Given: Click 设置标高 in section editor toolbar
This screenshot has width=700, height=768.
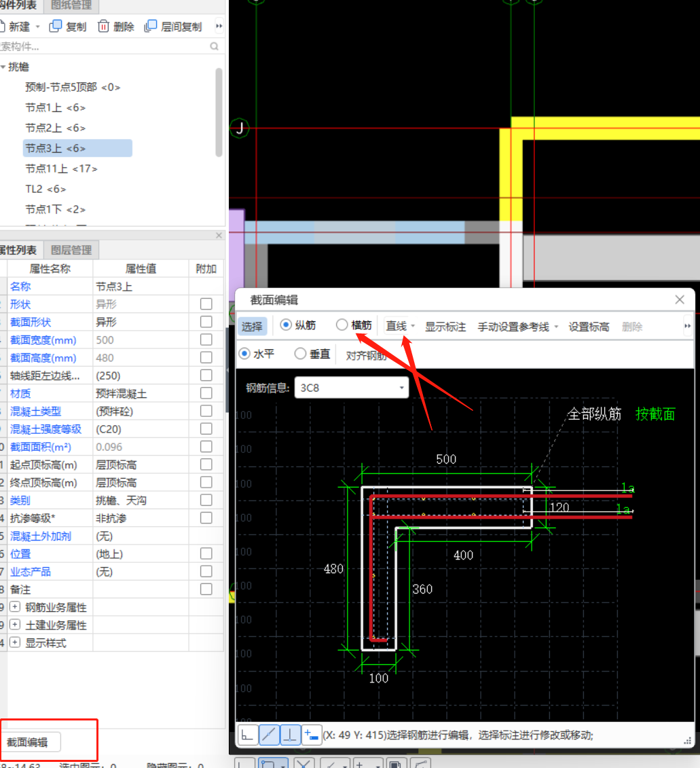Looking at the screenshot, I should 589,327.
